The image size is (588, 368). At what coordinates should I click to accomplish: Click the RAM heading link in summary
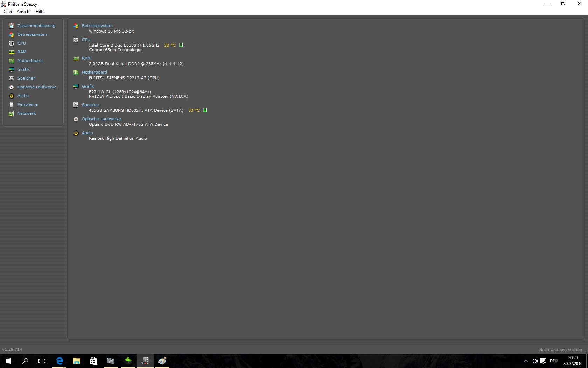tap(86, 58)
